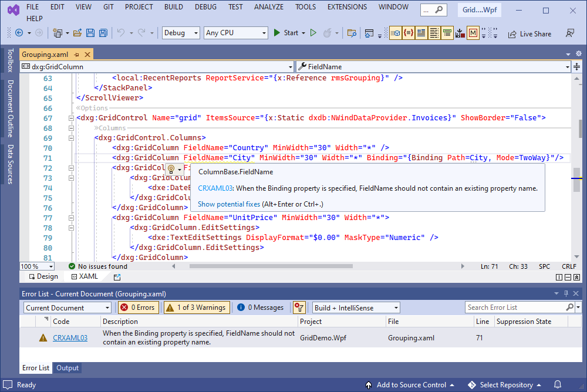The width and height of the screenshot is (587, 392).
Task: Click the filter funnel icon in Error List
Action: tap(299, 307)
